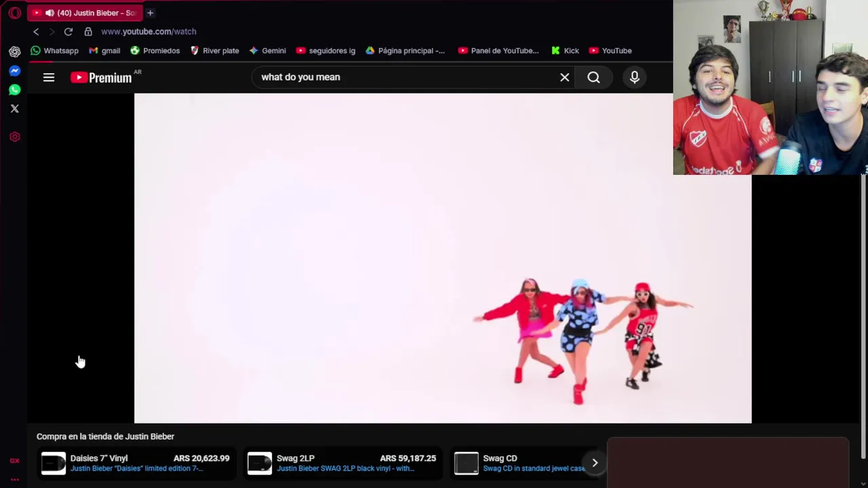Open the Página principal Drive bookmark
The height and width of the screenshot is (488, 868).
pos(405,51)
